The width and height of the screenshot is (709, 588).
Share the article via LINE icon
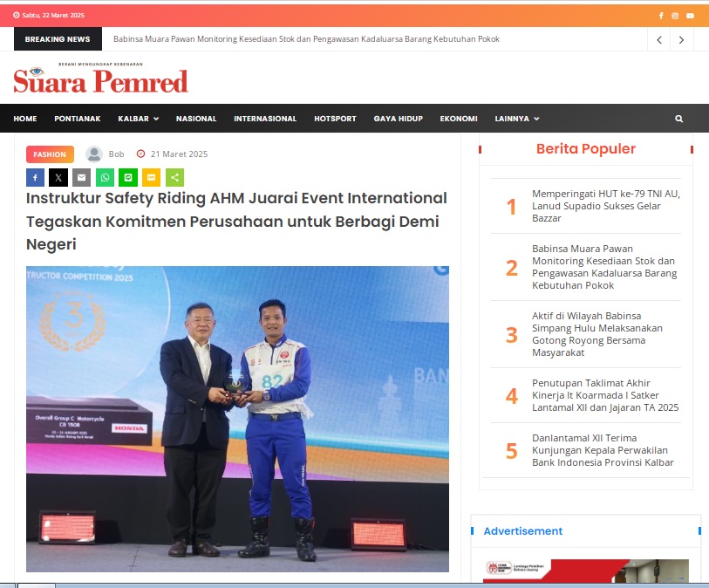click(x=128, y=177)
